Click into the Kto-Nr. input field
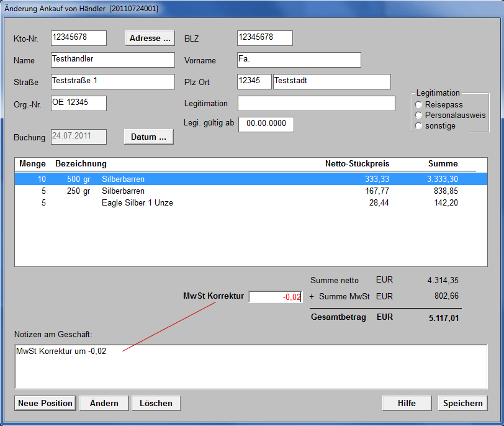 pyautogui.click(x=79, y=38)
